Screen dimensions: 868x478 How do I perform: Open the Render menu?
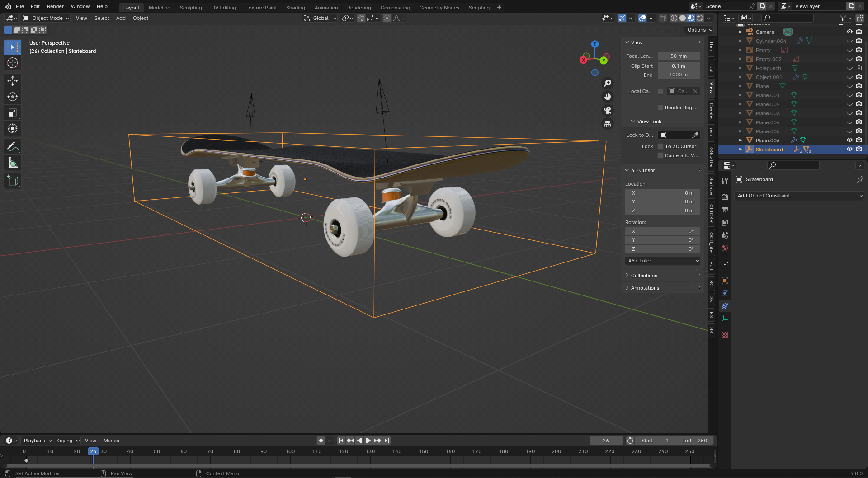click(55, 6)
